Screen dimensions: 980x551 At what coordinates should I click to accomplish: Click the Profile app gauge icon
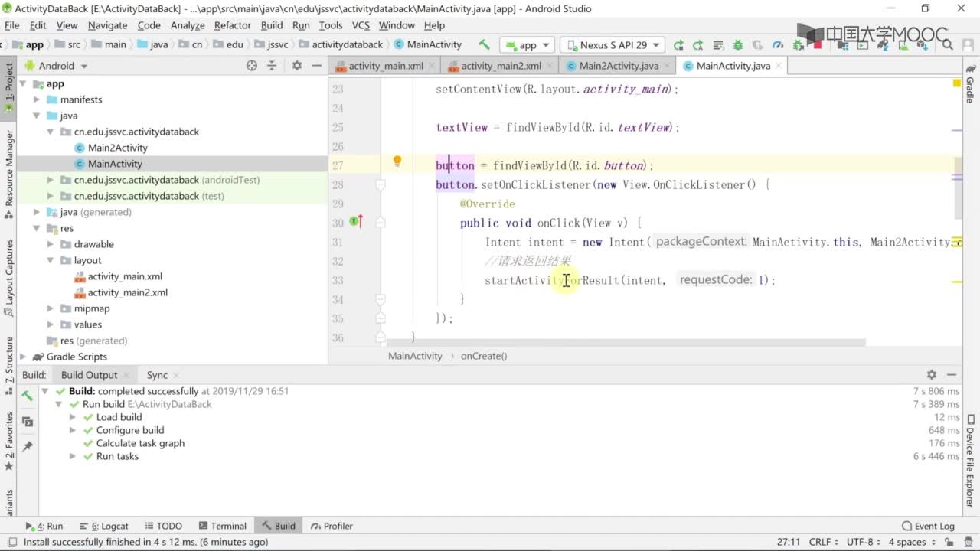click(x=778, y=45)
